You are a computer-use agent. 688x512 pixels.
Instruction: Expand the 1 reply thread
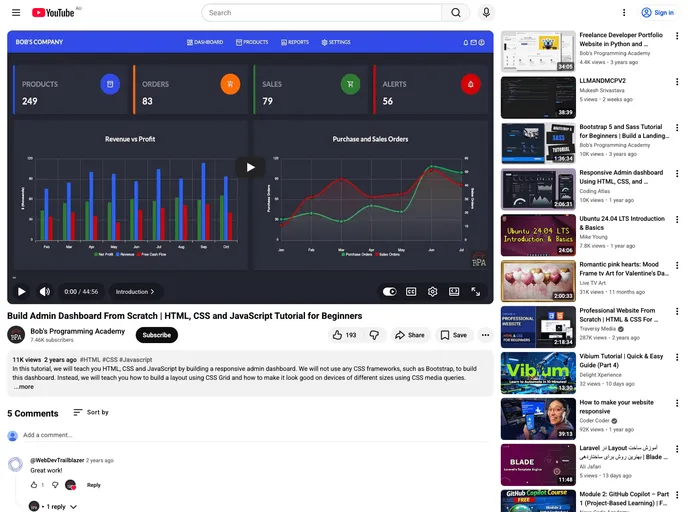tap(57, 506)
